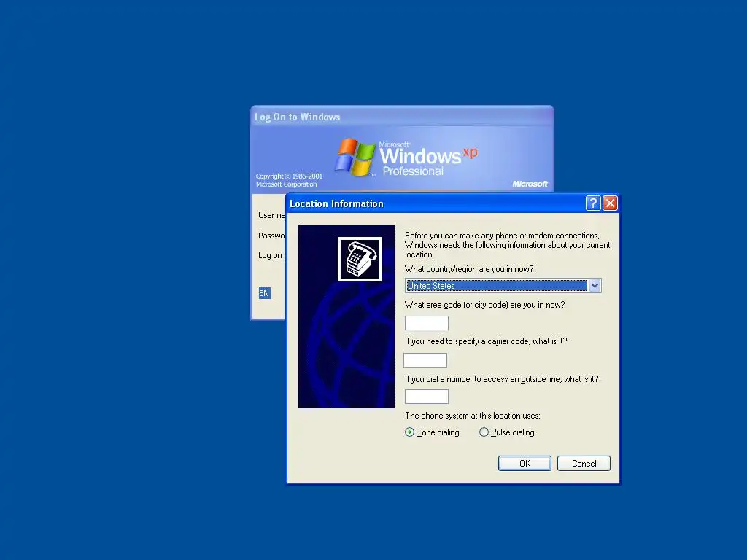Click the outside line question label
Viewport: 747px width, 560px height.
[501, 379]
